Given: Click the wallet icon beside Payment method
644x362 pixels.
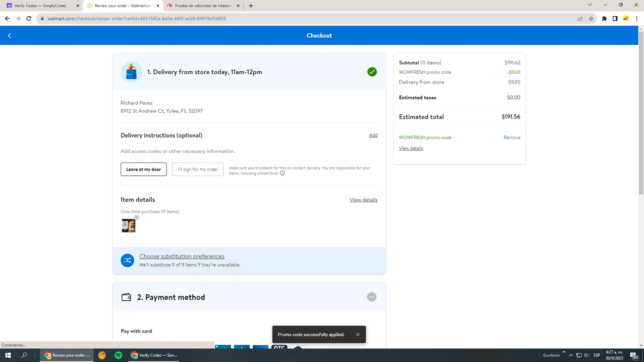Looking at the screenshot, I should [126, 297].
